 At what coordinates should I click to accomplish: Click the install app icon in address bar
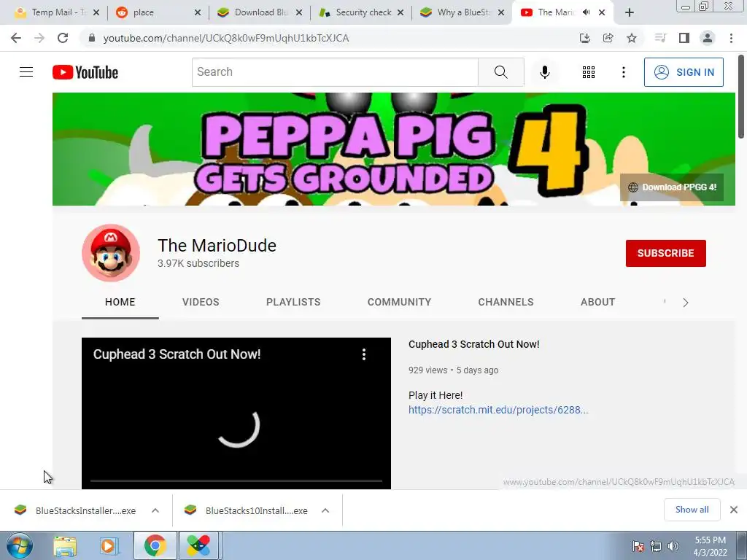584,38
